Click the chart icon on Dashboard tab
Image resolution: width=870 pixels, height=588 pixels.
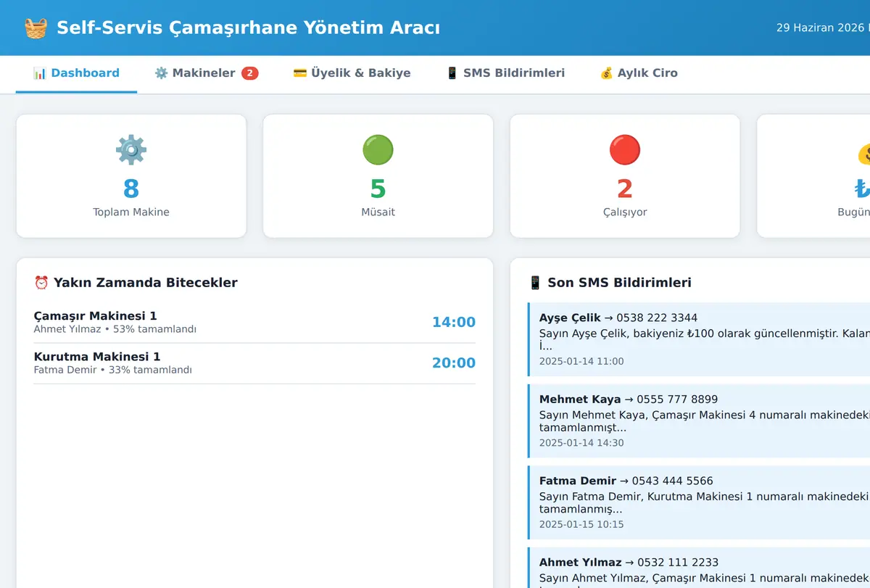tap(40, 73)
